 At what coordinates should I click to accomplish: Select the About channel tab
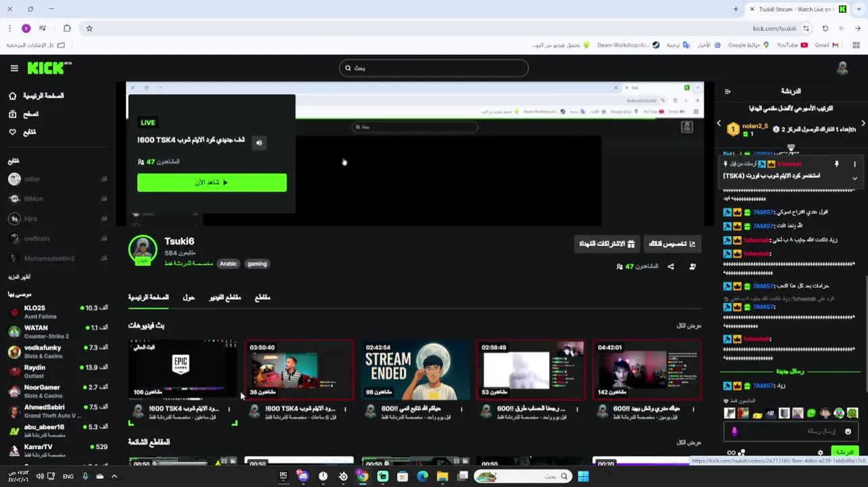point(189,298)
